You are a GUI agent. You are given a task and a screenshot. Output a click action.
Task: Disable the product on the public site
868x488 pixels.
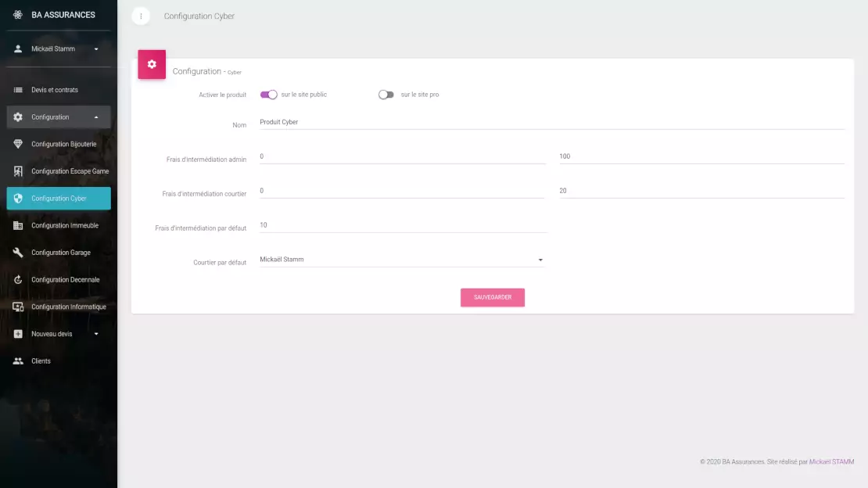(x=269, y=95)
